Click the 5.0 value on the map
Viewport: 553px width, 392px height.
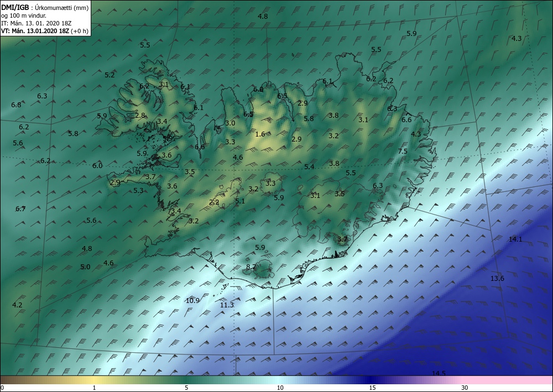85,267
